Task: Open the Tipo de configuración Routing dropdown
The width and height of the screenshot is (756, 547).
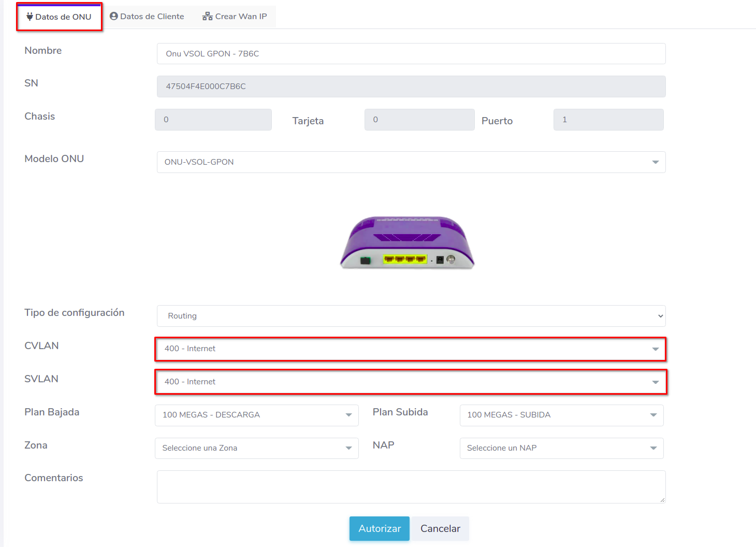Action: pos(411,316)
